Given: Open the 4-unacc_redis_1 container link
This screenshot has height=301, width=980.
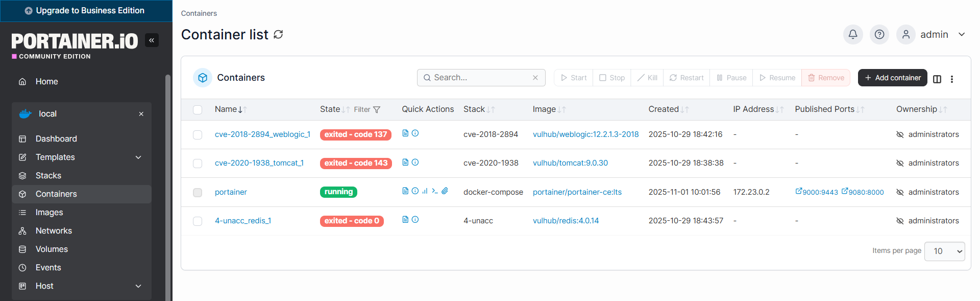Looking at the screenshot, I should tap(243, 221).
